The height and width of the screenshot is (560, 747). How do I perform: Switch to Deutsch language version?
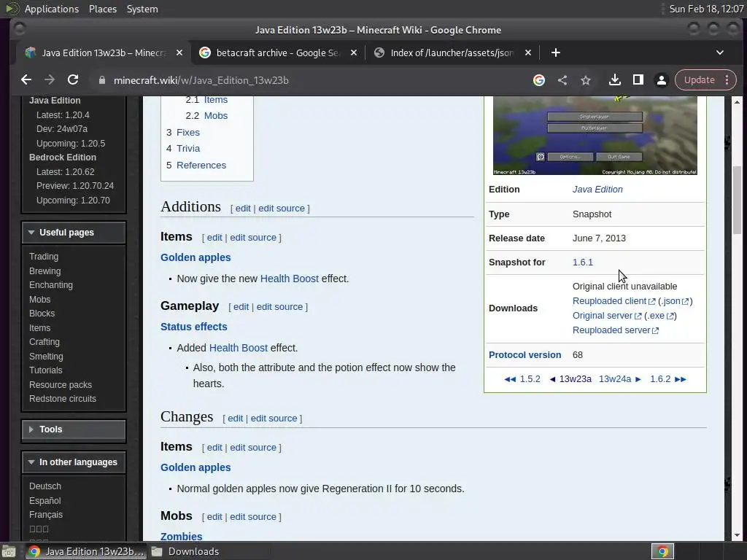click(45, 486)
